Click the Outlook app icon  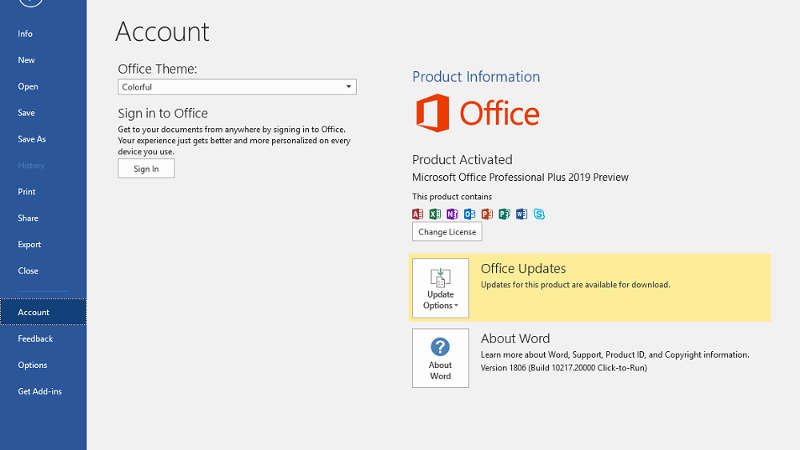click(469, 214)
